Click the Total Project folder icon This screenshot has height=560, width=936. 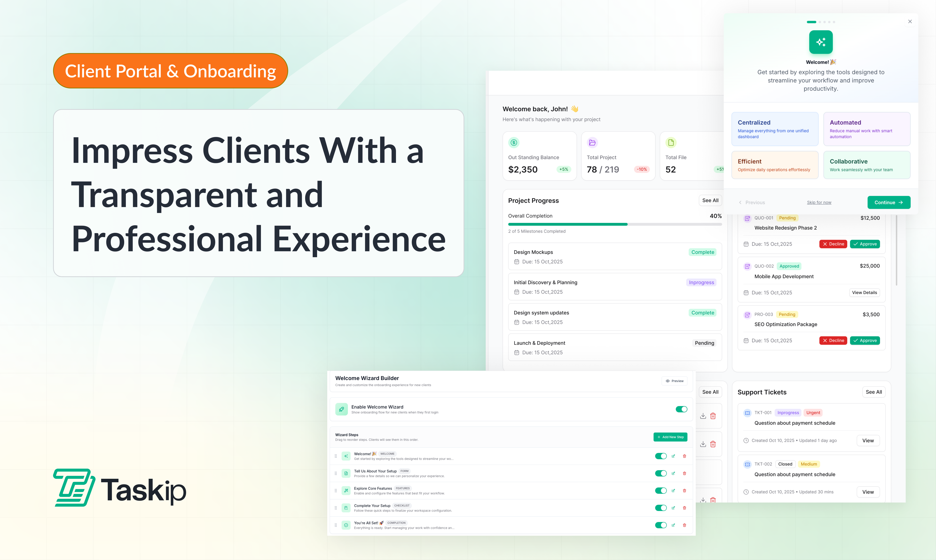(x=592, y=143)
